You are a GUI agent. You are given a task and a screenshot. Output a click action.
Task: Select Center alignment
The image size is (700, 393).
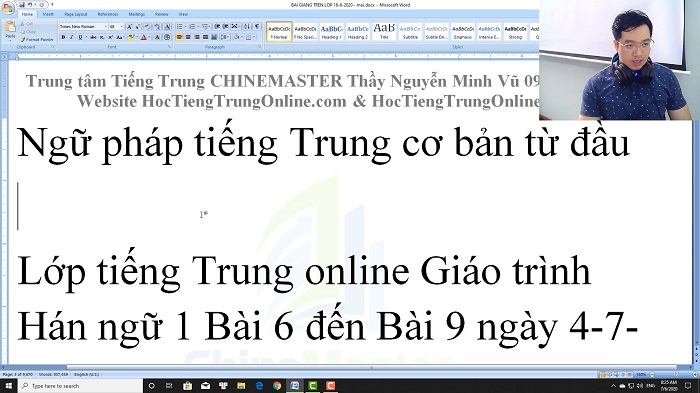pyautogui.click(x=188, y=38)
